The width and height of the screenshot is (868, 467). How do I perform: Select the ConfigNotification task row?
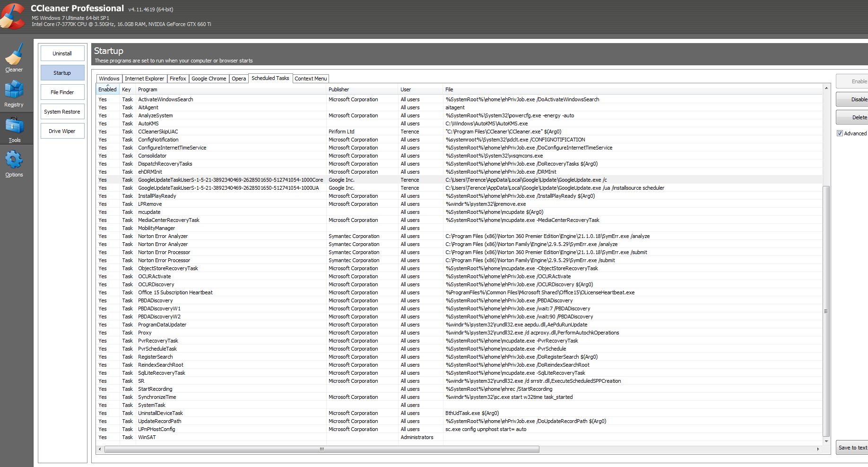point(459,140)
